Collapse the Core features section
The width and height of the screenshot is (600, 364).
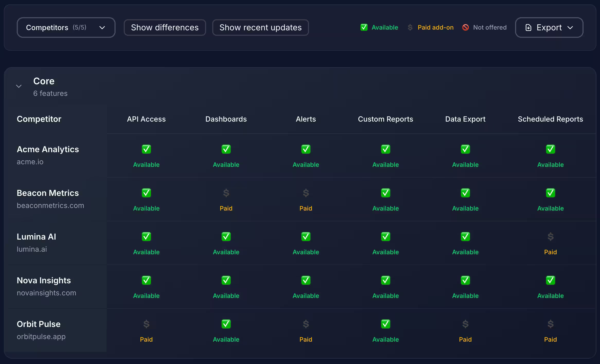pyautogui.click(x=19, y=86)
